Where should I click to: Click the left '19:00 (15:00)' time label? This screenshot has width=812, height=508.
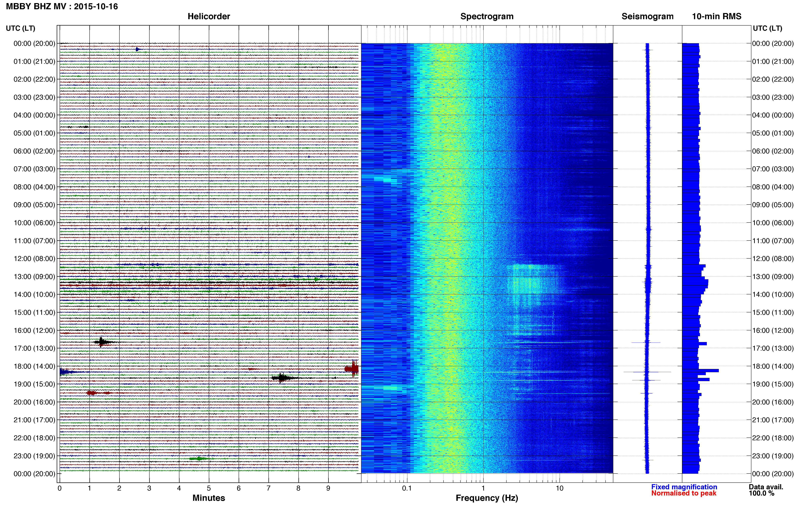click(34, 384)
